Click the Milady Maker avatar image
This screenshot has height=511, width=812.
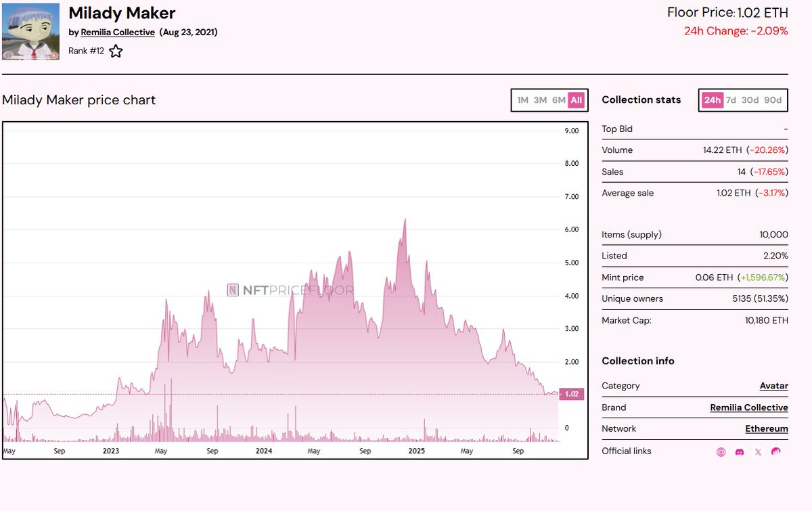(x=30, y=32)
